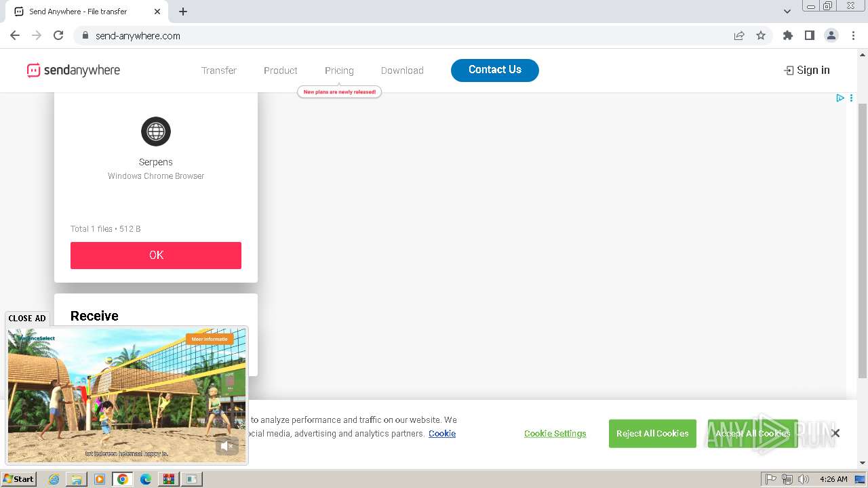
Task: Share this page icon in address bar
Action: click(739, 36)
